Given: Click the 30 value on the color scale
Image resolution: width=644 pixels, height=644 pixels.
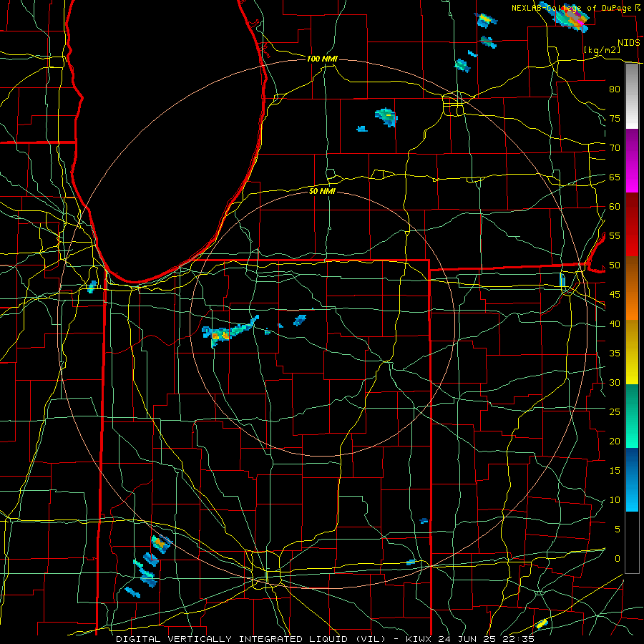Looking at the screenshot, I should [x=615, y=382].
